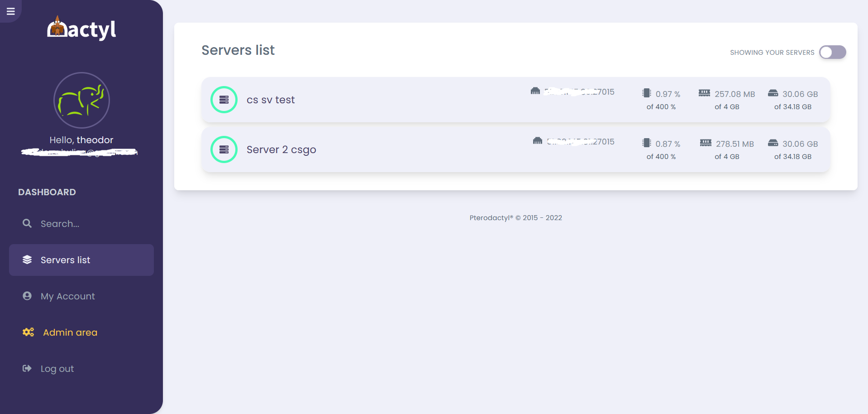Click disk icon on cs sv test row

(773, 93)
